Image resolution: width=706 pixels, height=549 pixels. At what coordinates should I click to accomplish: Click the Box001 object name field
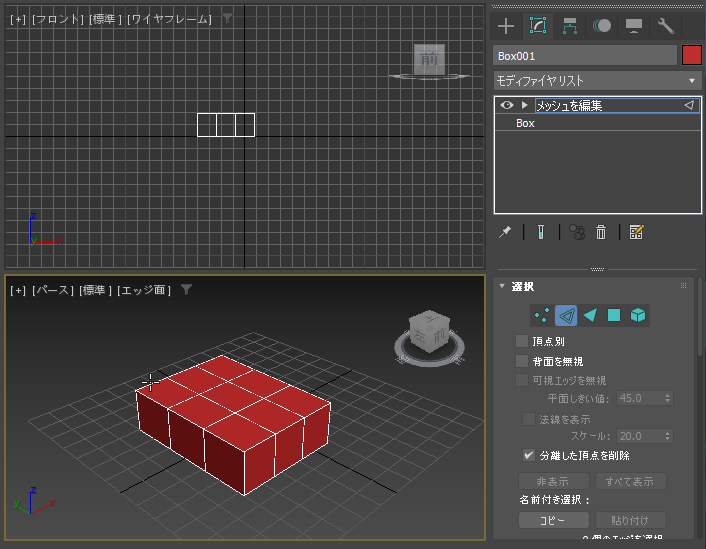pyautogui.click(x=585, y=56)
